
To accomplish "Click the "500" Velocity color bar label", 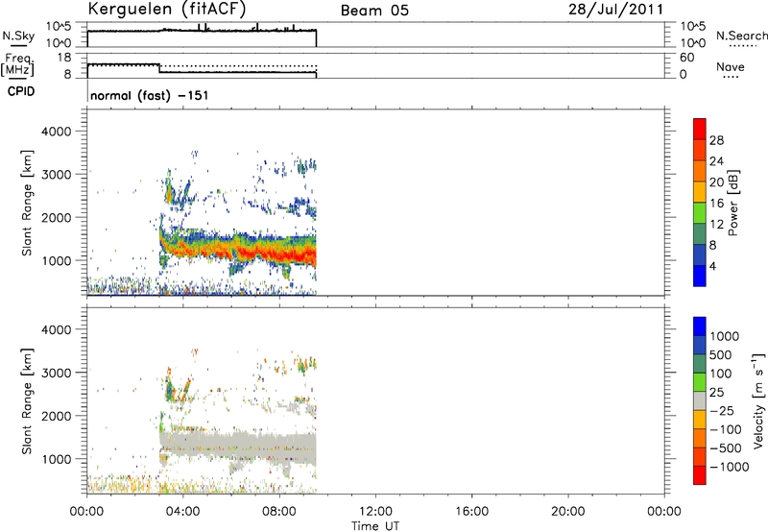I will 720,354.
